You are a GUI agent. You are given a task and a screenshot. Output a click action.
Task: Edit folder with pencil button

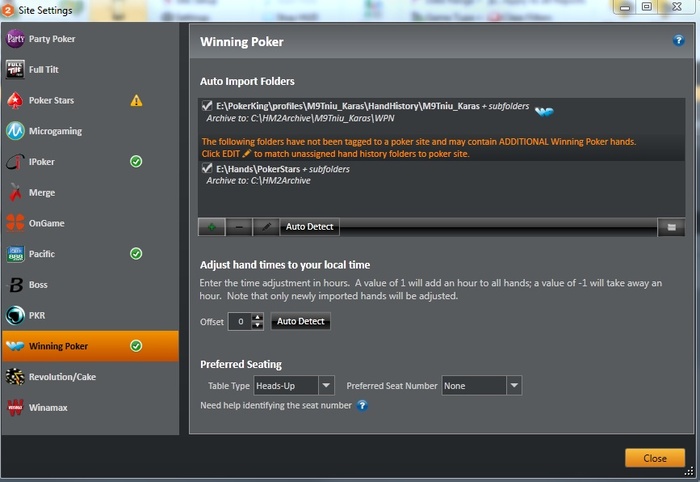266,227
